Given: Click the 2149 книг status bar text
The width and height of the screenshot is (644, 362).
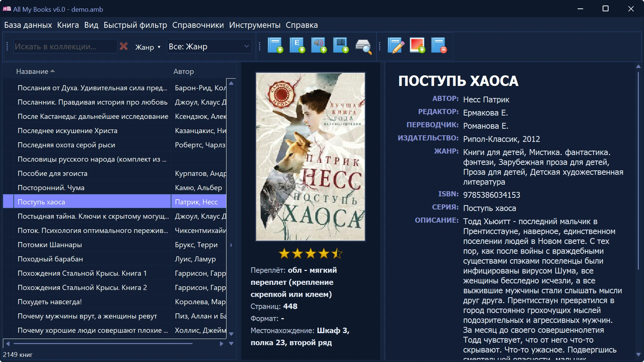Looking at the screenshot, I should 18,354.
